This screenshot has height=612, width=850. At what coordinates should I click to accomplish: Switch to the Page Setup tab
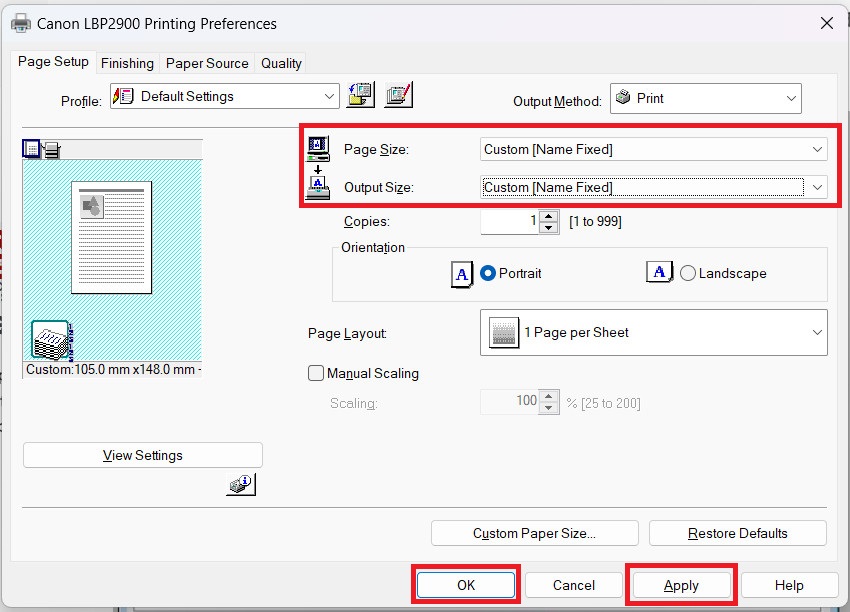[53, 62]
